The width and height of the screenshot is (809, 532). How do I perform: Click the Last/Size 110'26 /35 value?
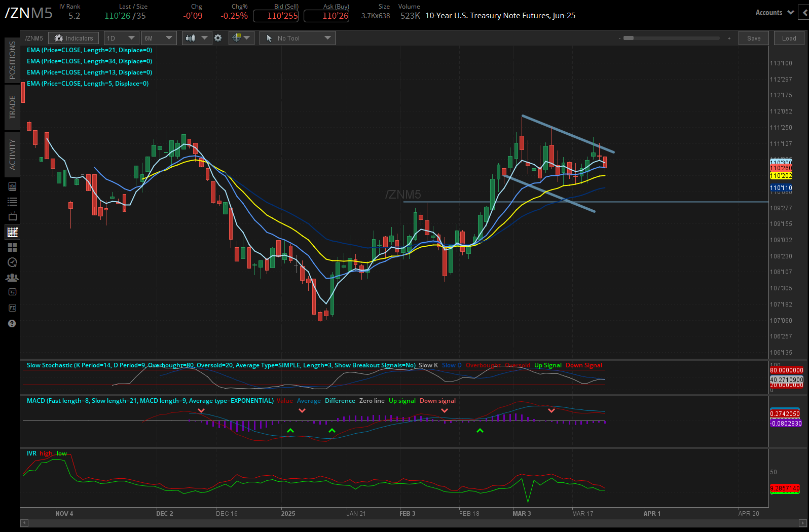pyautogui.click(x=125, y=16)
